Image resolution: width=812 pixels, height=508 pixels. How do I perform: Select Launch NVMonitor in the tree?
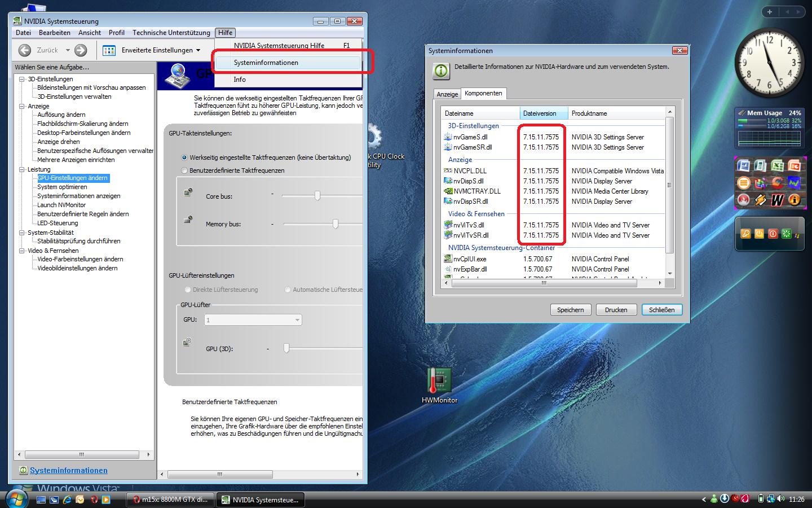click(x=61, y=205)
